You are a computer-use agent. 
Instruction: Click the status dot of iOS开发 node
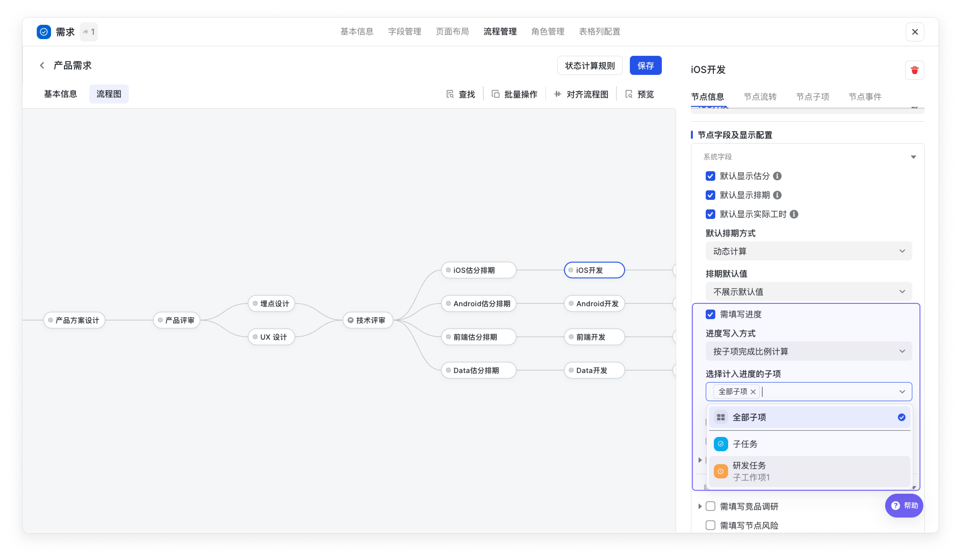571,270
